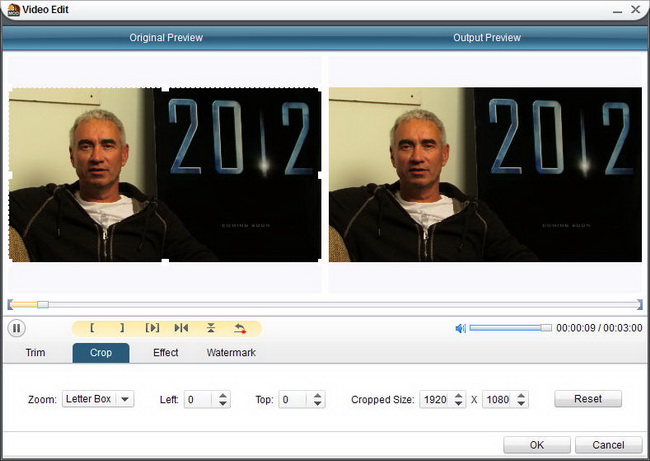Image resolution: width=650 pixels, height=461 pixels.
Task: Flip video horizontally with mirror icon
Action: coord(181,328)
